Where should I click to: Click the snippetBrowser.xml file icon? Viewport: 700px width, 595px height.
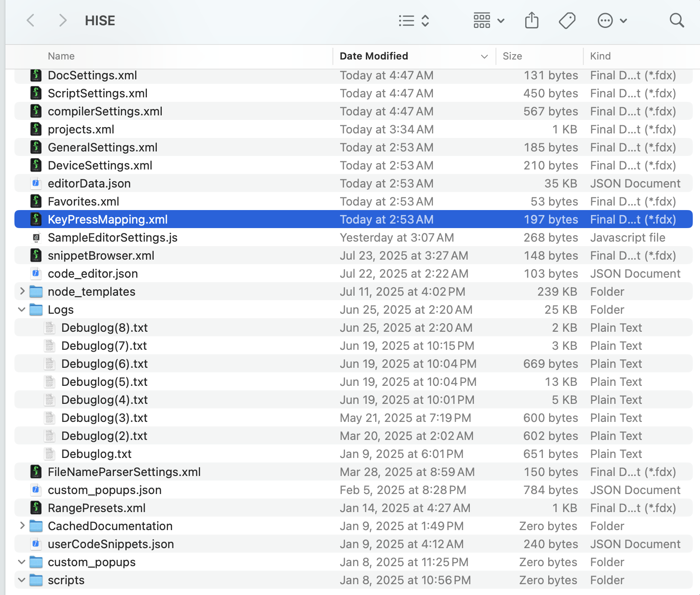pyautogui.click(x=36, y=256)
